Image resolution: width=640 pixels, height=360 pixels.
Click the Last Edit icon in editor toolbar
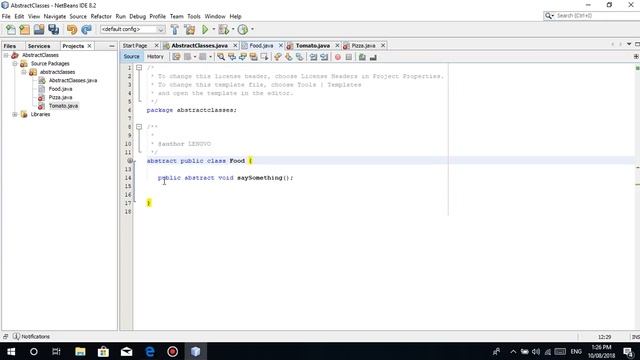tap(176, 57)
